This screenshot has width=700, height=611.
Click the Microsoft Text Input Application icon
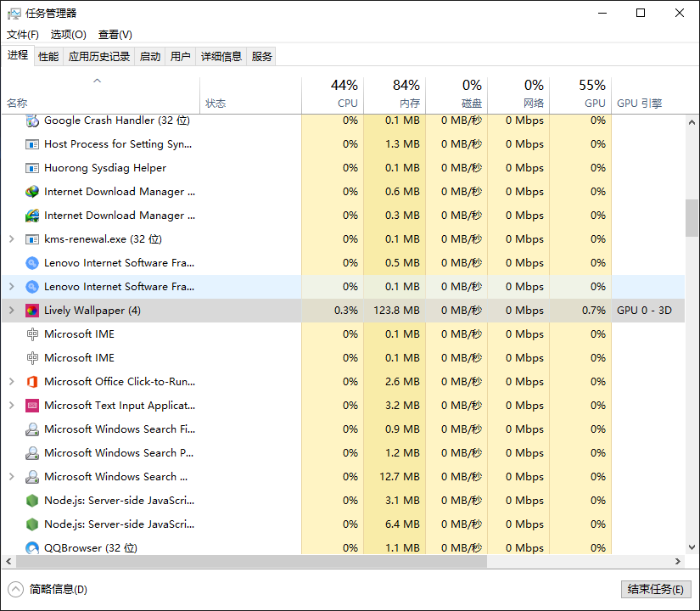click(32, 406)
